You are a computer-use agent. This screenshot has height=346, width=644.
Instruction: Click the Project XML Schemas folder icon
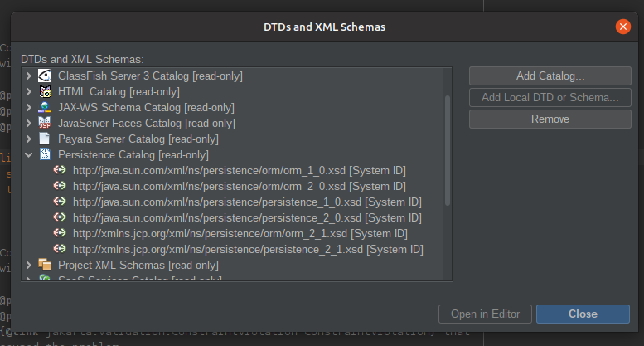[x=45, y=265]
